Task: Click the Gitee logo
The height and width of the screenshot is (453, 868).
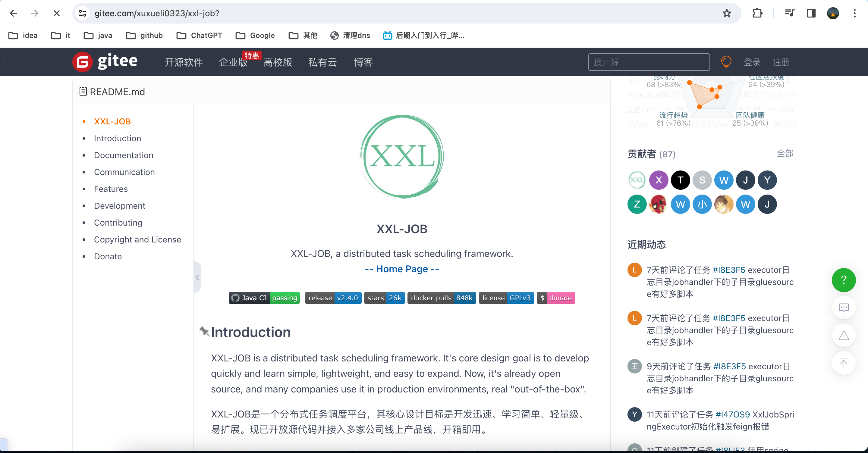Action: 105,62
